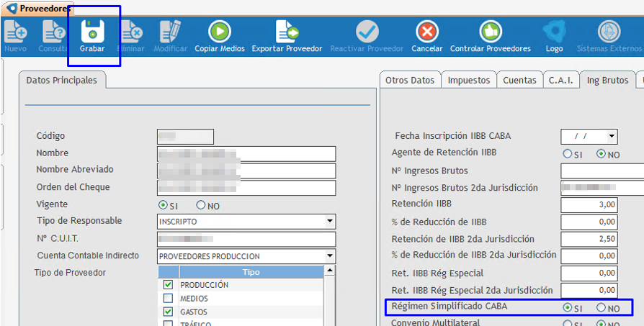Screen dimensions: 644x326
Task: Check the MEDIOS provider type
Action: [168, 298]
